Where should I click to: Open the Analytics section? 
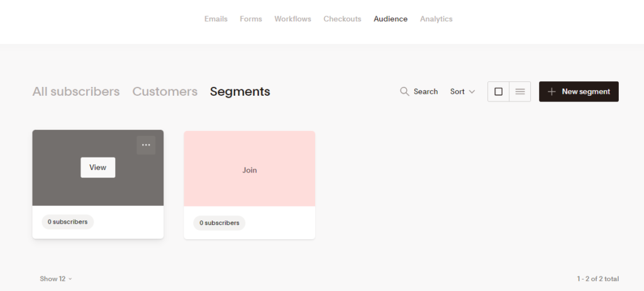click(x=436, y=19)
